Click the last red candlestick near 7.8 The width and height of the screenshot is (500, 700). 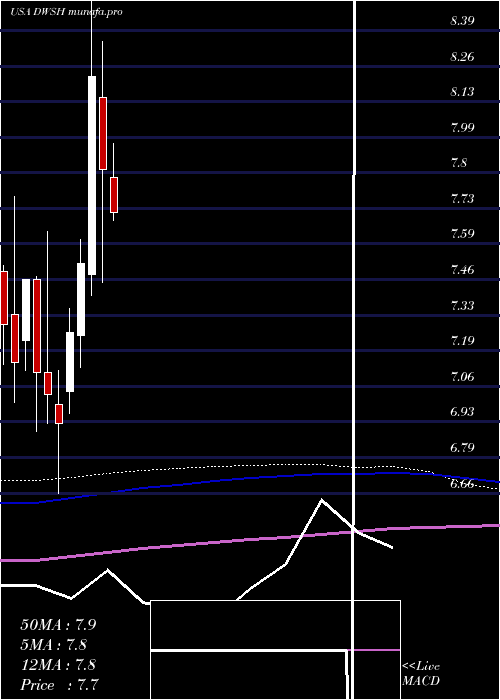[x=114, y=195]
